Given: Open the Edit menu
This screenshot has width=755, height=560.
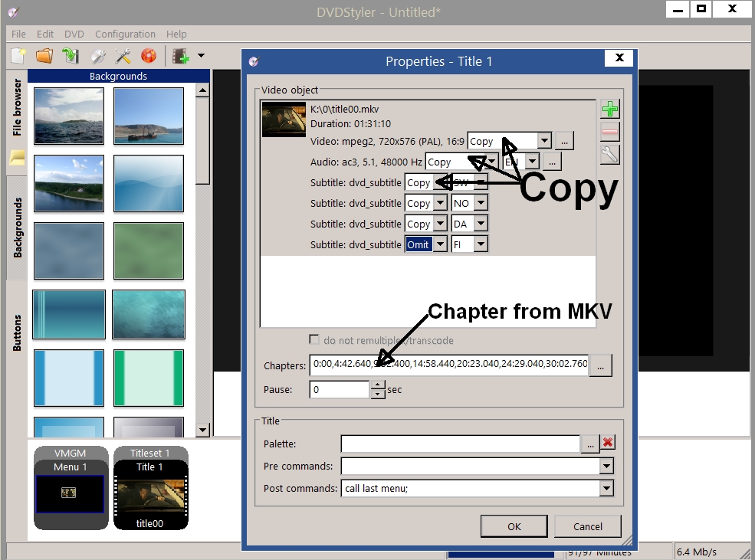Looking at the screenshot, I should pos(44,34).
